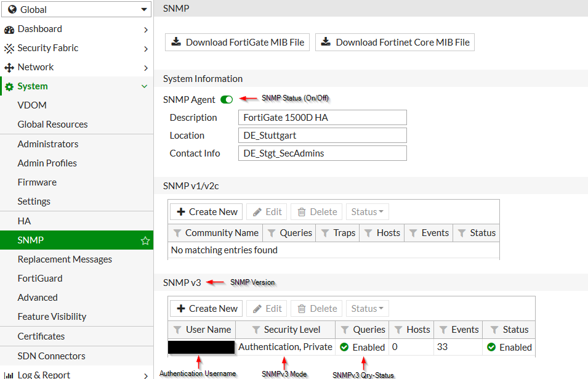Click the Queries Enabled cell
The width and height of the screenshot is (588, 379).
[x=362, y=348]
